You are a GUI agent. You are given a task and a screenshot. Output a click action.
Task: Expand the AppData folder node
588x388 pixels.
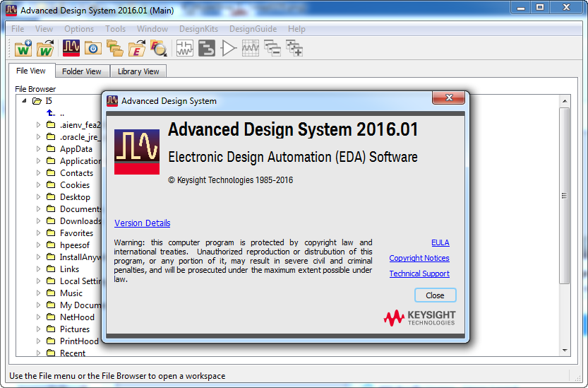(38, 148)
